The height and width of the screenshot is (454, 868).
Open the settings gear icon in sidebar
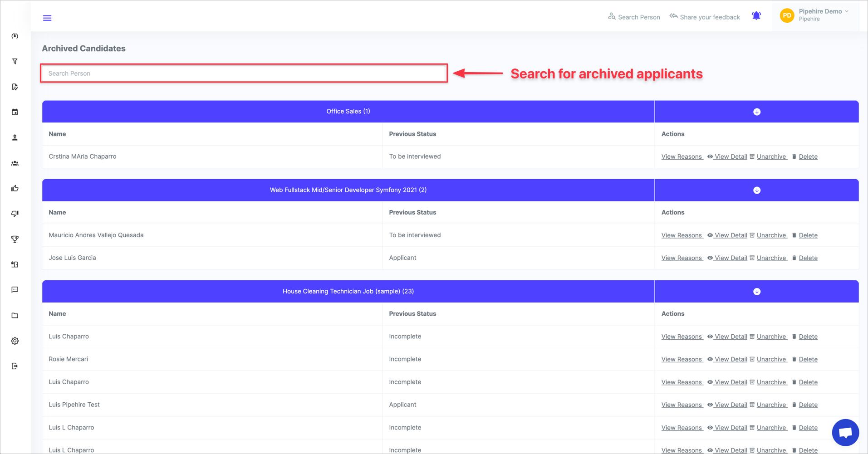tap(15, 341)
